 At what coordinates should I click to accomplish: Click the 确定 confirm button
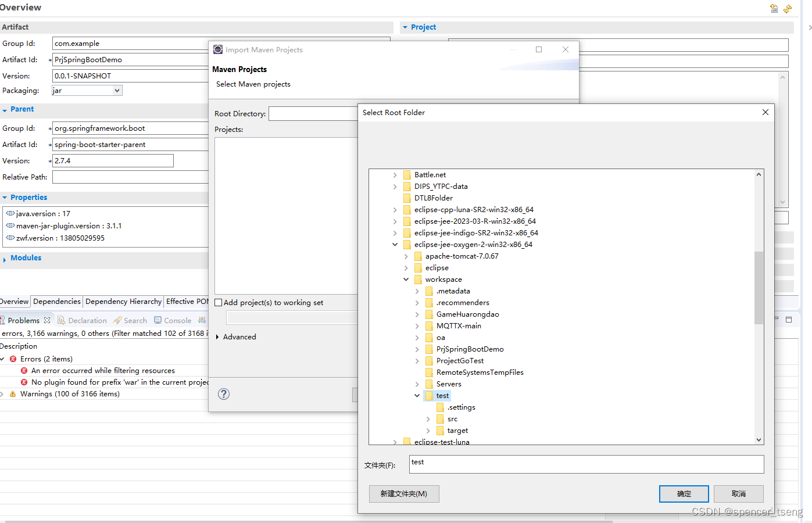[x=684, y=493]
